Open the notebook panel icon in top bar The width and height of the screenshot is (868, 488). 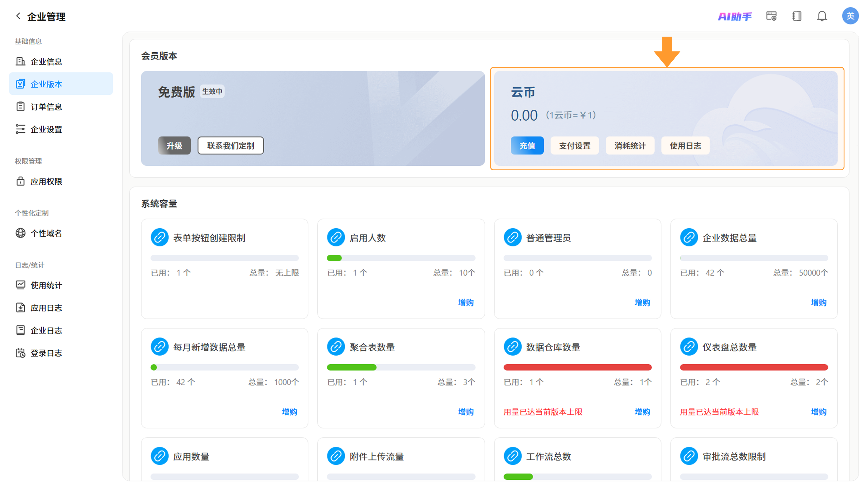tap(797, 16)
